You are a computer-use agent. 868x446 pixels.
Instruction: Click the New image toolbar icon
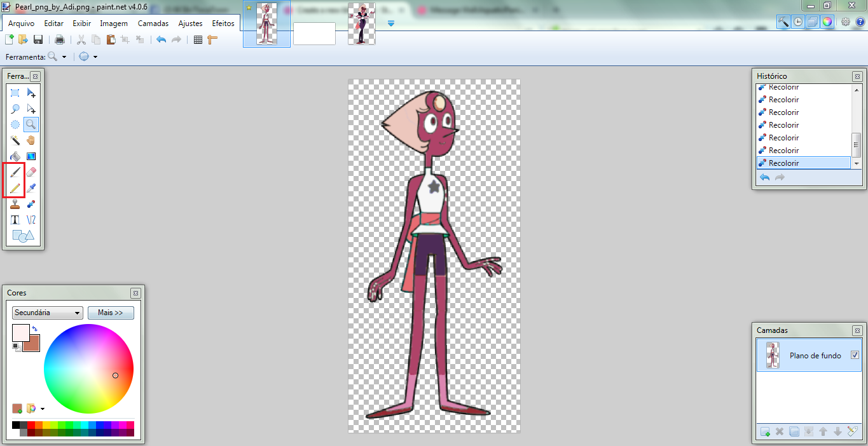pos(9,40)
